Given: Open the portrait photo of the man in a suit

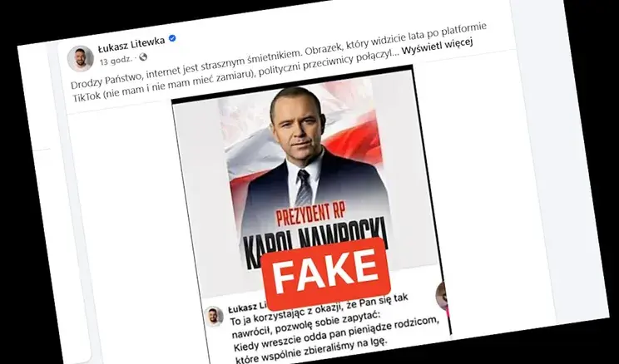Looking at the screenshot, I should click(x=308, y=174).
